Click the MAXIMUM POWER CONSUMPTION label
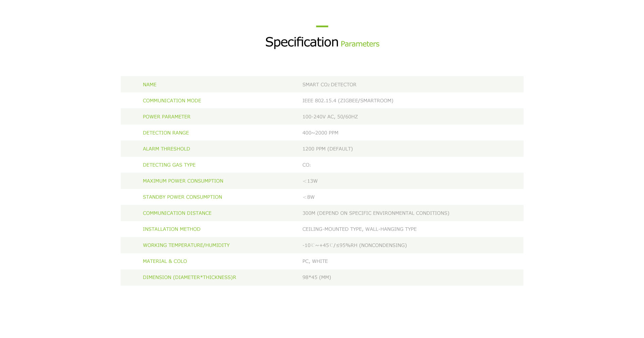Image resolution: width=644 pixels, height=338 pixels. (x=183, y=181)
